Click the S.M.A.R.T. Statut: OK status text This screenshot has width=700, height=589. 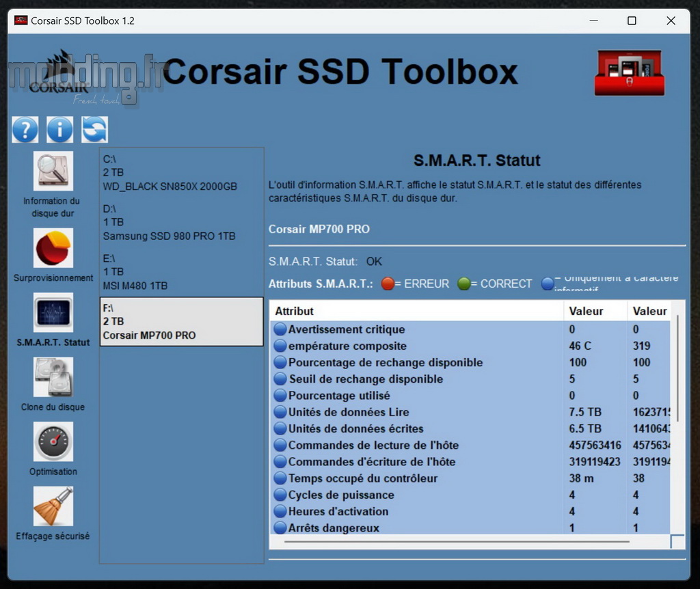(325, 262)
